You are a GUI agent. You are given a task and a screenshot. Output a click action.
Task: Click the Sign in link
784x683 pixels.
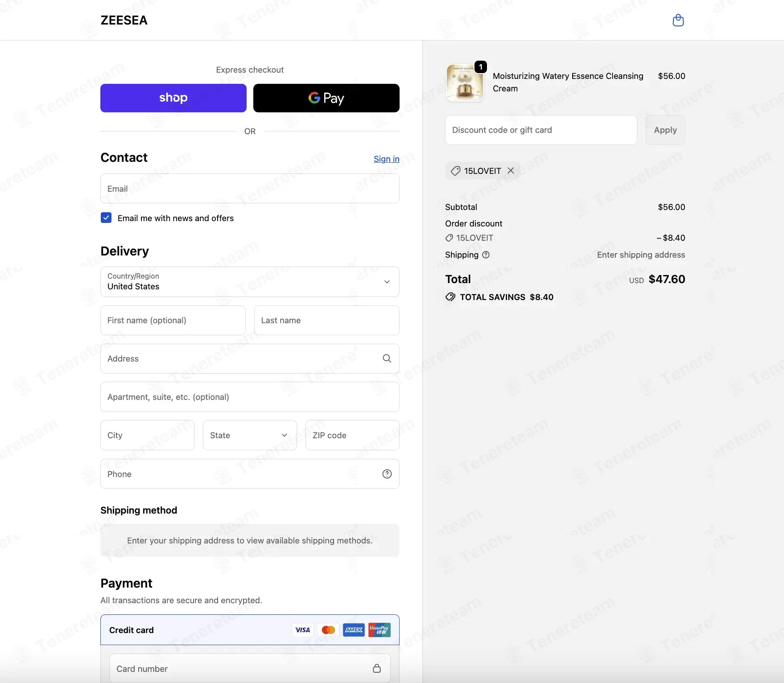pos(387,159)
